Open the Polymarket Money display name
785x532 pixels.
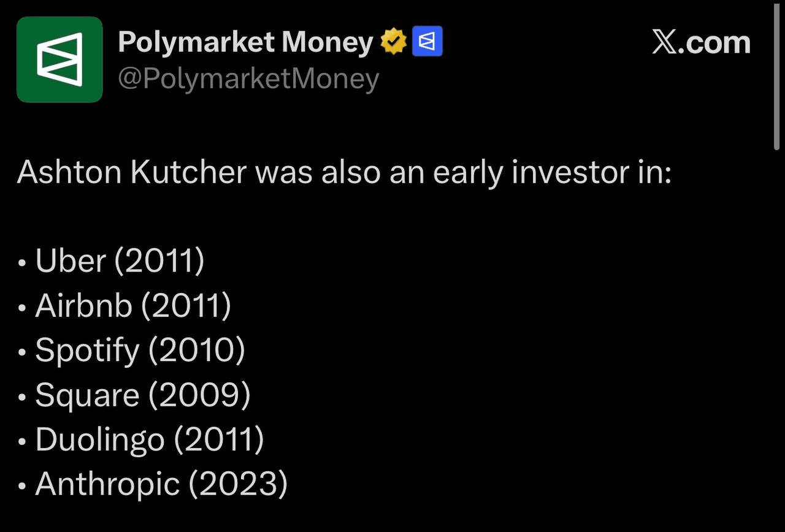(245, 42)
